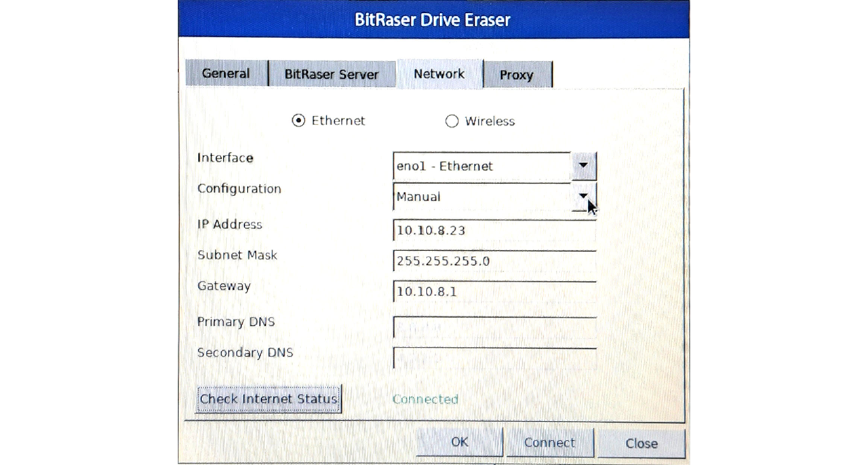
Task: Switch to the General tab
Action: (x=226, y=73)
